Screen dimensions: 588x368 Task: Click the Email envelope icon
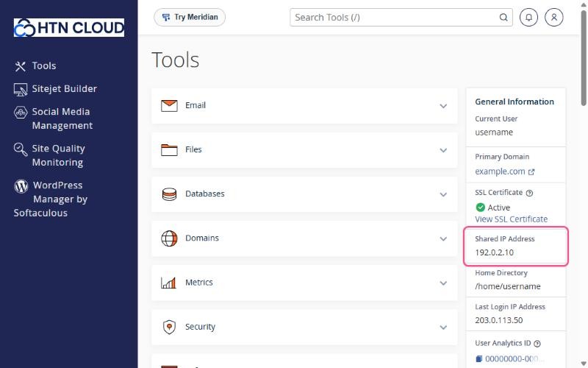(169, 105)
